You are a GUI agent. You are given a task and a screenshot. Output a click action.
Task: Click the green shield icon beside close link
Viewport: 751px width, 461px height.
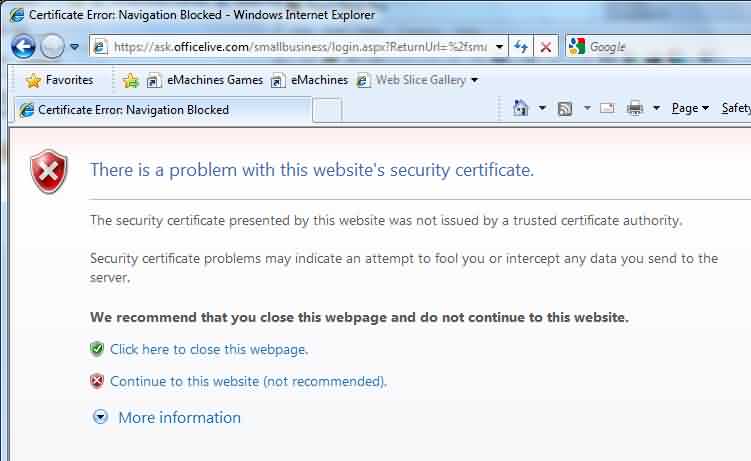tap(97, 349)
